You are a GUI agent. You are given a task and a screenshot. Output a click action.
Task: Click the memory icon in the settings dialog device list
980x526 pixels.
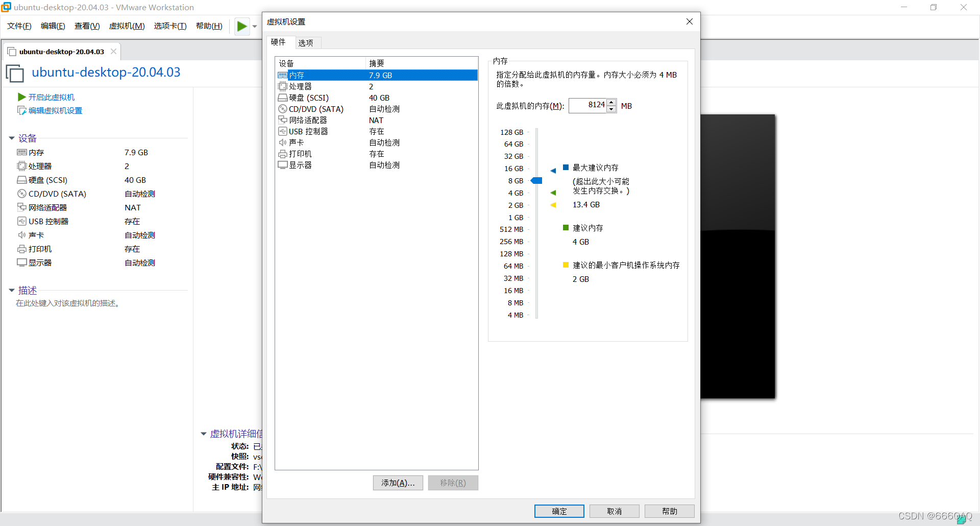283,75
